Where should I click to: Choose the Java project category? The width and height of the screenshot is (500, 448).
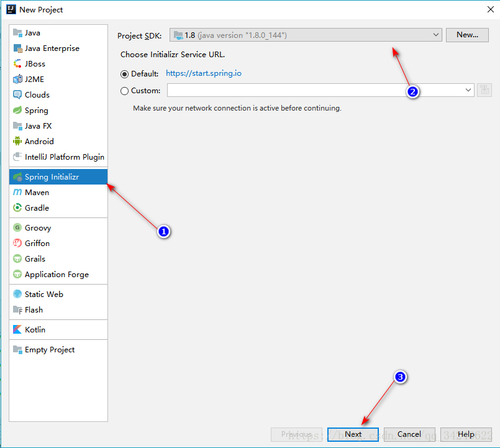point(58,32)
